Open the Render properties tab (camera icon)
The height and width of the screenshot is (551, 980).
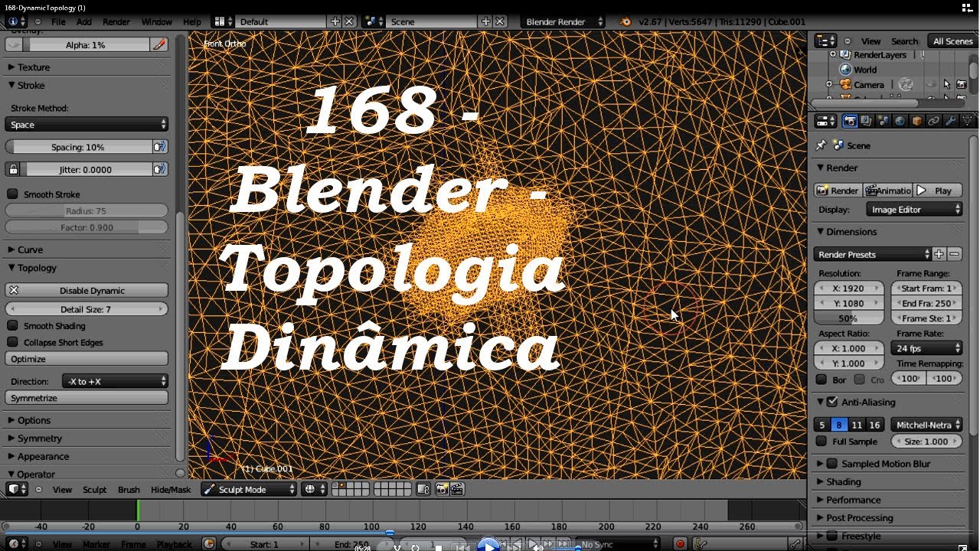coord(849,121)
